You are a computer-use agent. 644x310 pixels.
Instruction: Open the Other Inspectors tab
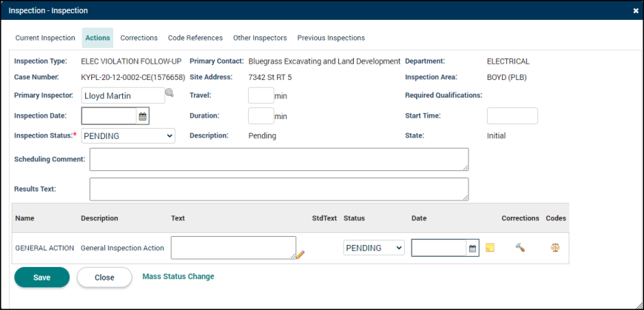coord(260,38)
